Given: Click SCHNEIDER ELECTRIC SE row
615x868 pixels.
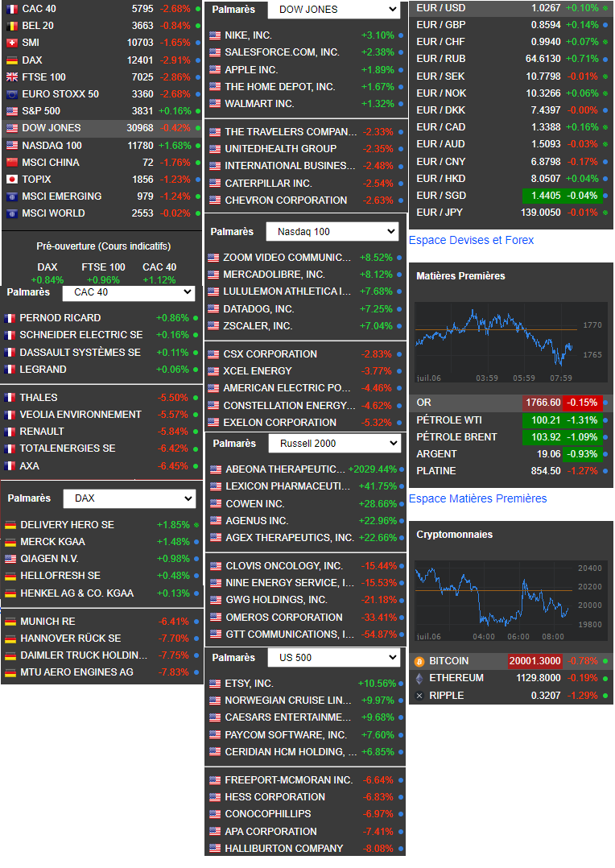Looking at the screenshot, I should [x=101, y=336].
